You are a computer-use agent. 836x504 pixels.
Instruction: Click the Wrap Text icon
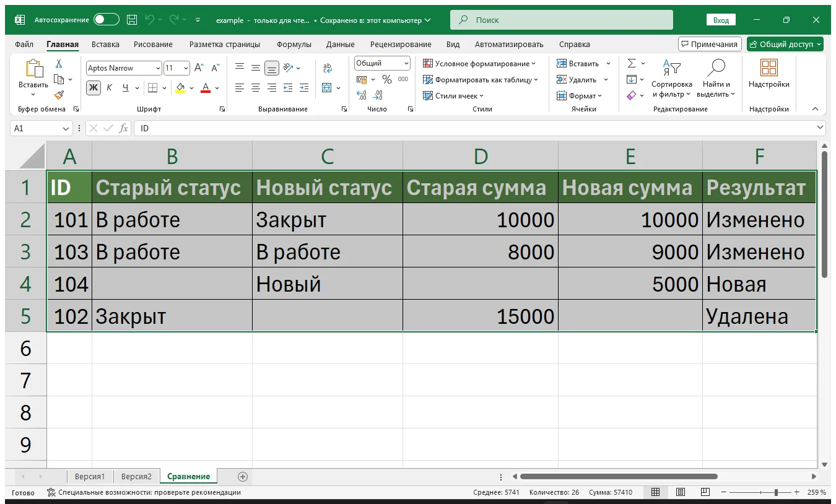click(328, 68)
